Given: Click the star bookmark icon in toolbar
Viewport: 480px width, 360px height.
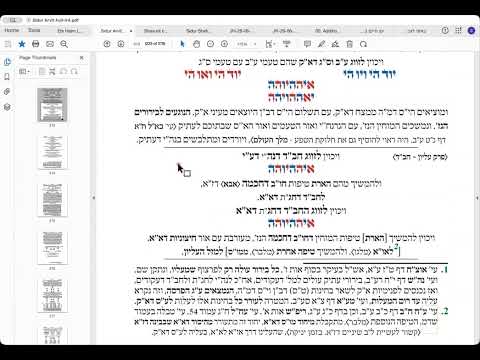Looking at the screenshot, I should tap(22, 44).
